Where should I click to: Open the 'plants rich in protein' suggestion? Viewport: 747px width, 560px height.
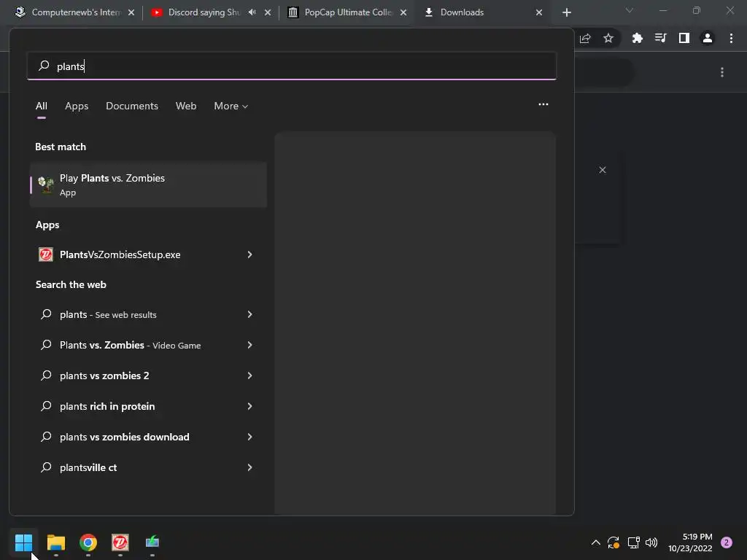click(x=148, y=406)
